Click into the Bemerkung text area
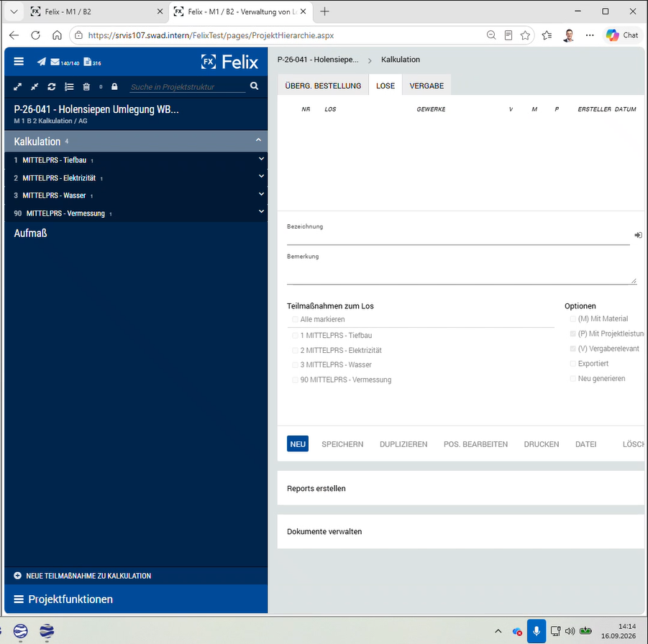The width and height of the screenshot is (648, 644). click(462, 273)
